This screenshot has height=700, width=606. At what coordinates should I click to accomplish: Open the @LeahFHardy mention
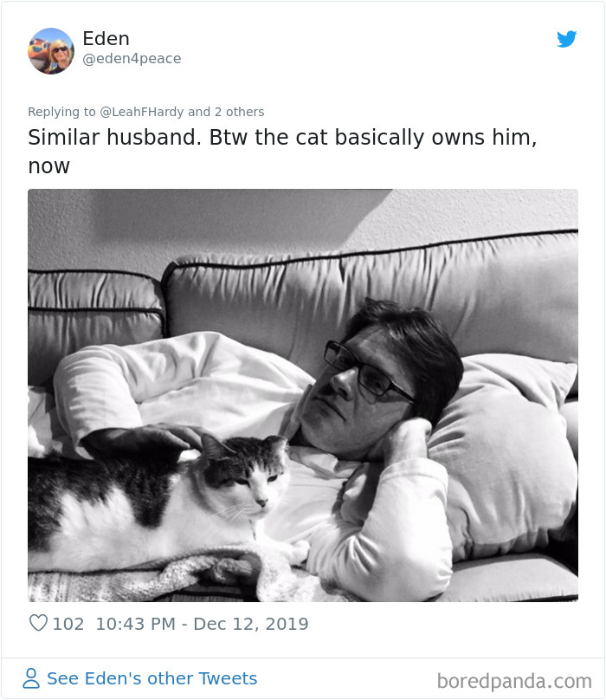tap(142, 112)
